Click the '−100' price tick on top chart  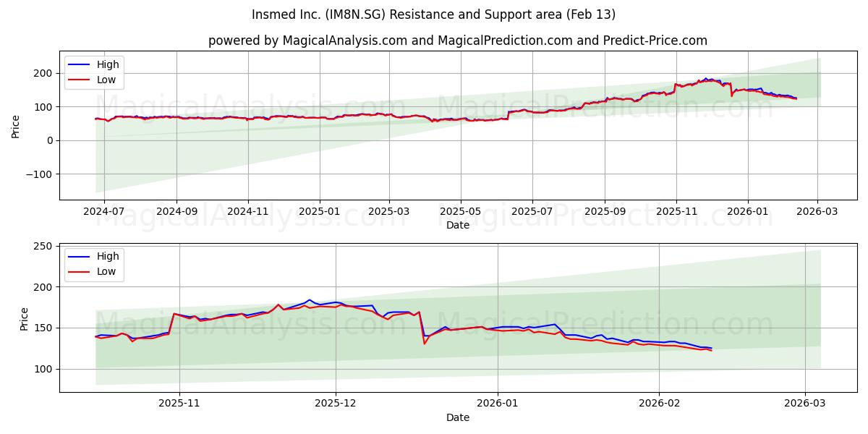pyautogui.click(x=39, y=174)
